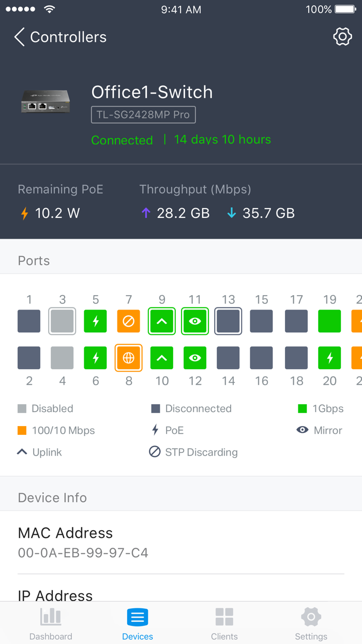Tap the uplink arrow icon on port 9
This screenshot has height=644, width=362.
[161, 321]
